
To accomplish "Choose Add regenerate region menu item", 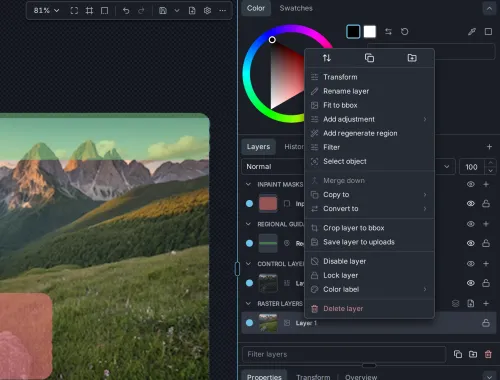I will (x=369, y=133).
